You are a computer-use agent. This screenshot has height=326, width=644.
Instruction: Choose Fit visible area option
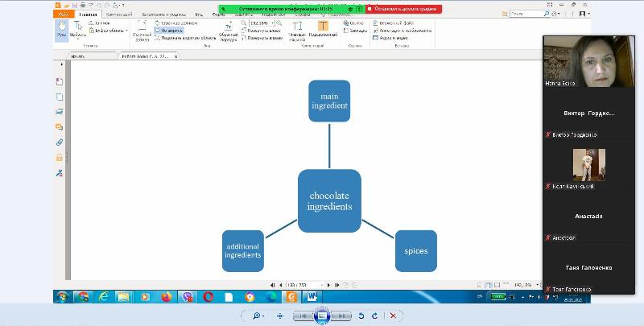(x=185, y=38)
